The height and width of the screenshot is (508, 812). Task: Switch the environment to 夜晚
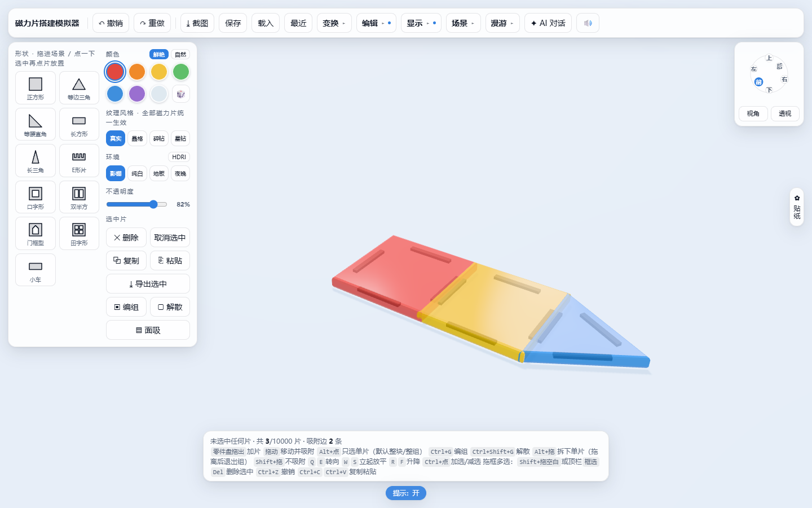tap(180, 173)
